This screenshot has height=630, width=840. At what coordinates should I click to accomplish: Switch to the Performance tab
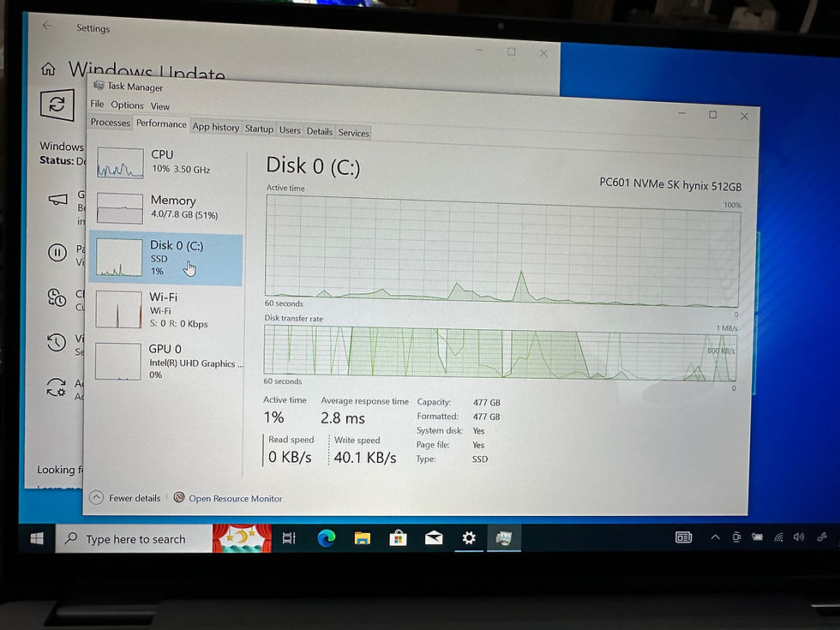point(161,123)
